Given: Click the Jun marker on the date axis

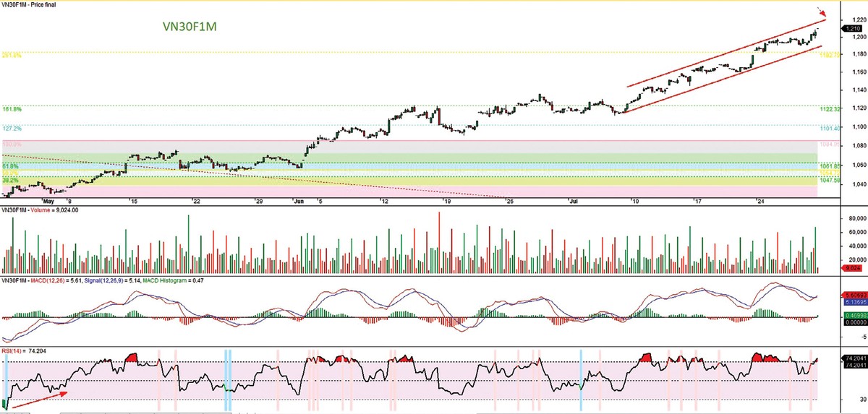Looking at the screenshot, I should coord(299,200).
